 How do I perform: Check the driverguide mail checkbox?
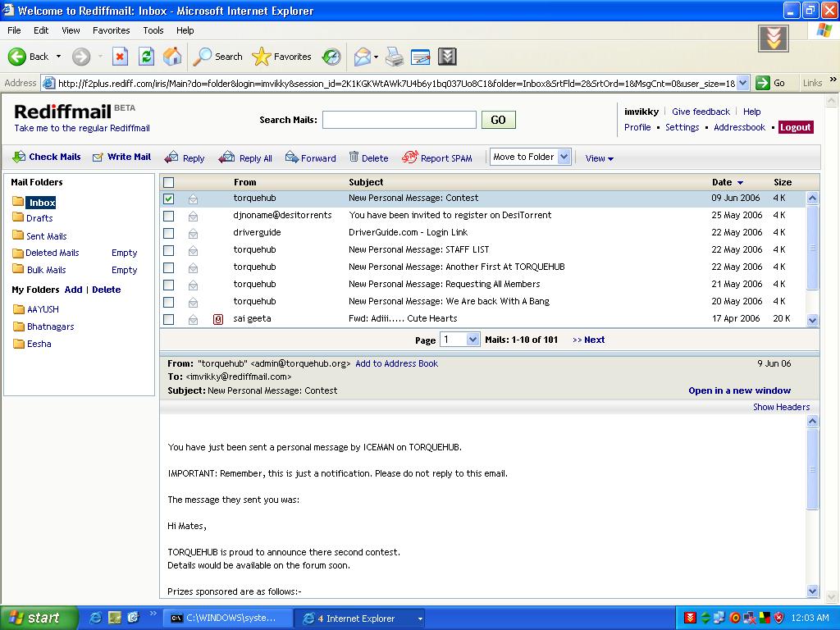(168, 233)
